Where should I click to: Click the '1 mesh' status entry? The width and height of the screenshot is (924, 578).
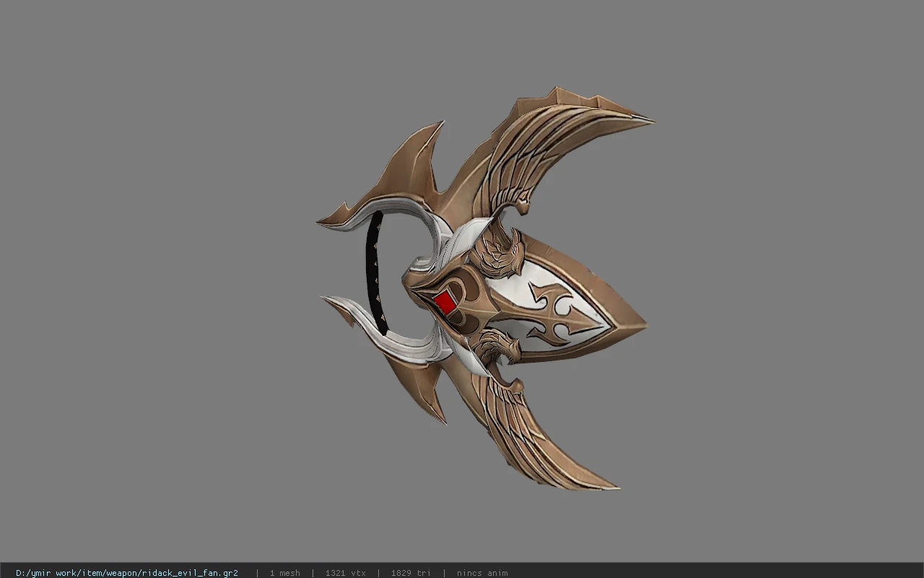tap(284, 573)
